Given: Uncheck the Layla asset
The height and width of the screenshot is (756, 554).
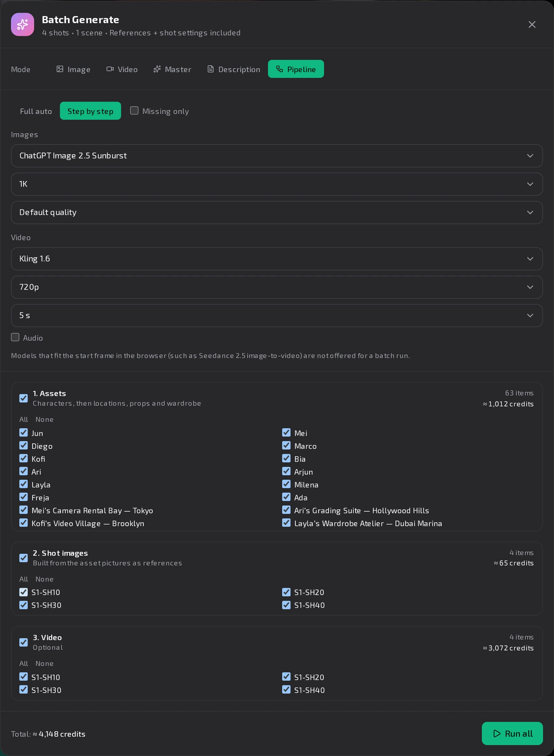Looking at the screenshot, I should click(24, 484).
